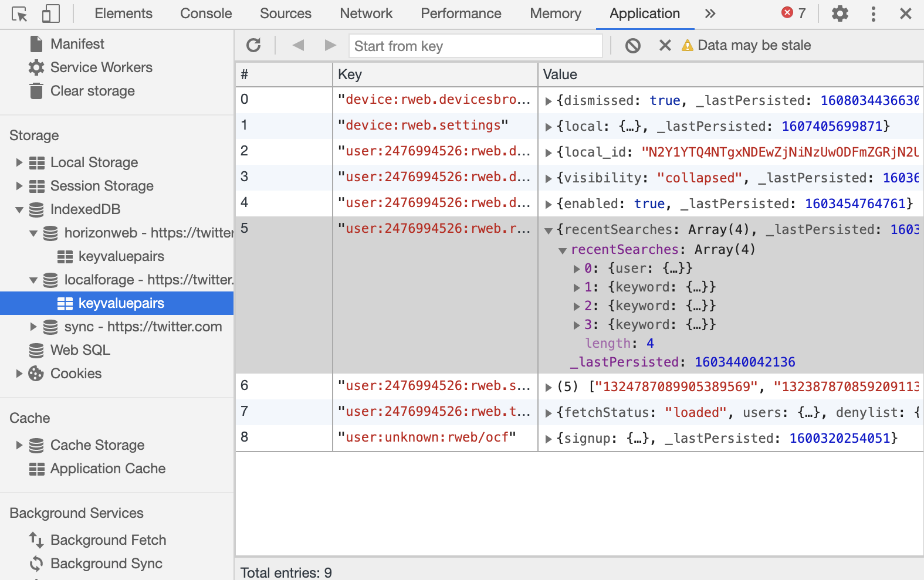
Task: Select keyvaluepairs under horizonweb
Action: point(121,256)
